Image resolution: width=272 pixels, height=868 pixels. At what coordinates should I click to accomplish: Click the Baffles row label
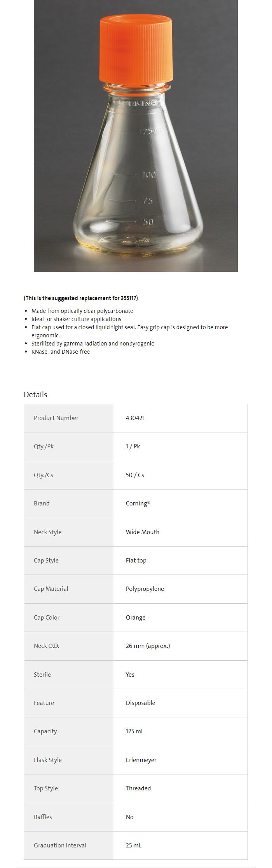coord(43,817)
